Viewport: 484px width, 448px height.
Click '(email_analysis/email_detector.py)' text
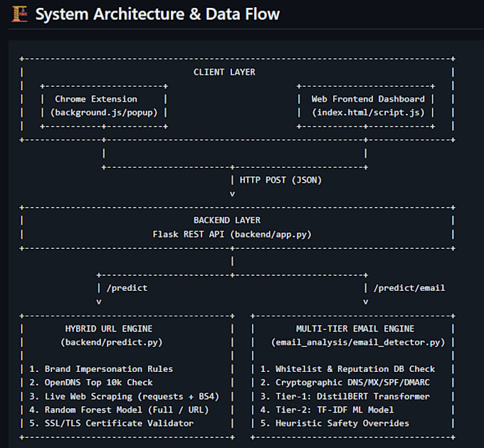click(x=358, y=342)
